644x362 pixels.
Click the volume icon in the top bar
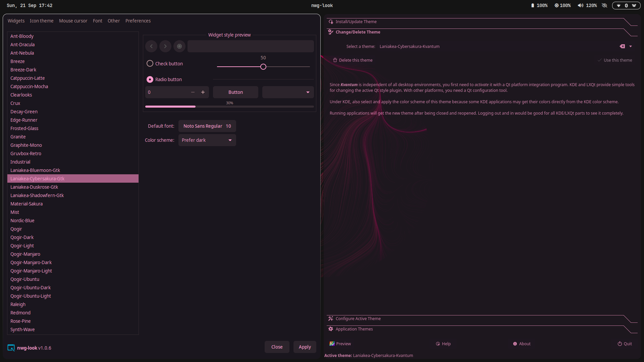pyautogui.click(x=580, y=5)
